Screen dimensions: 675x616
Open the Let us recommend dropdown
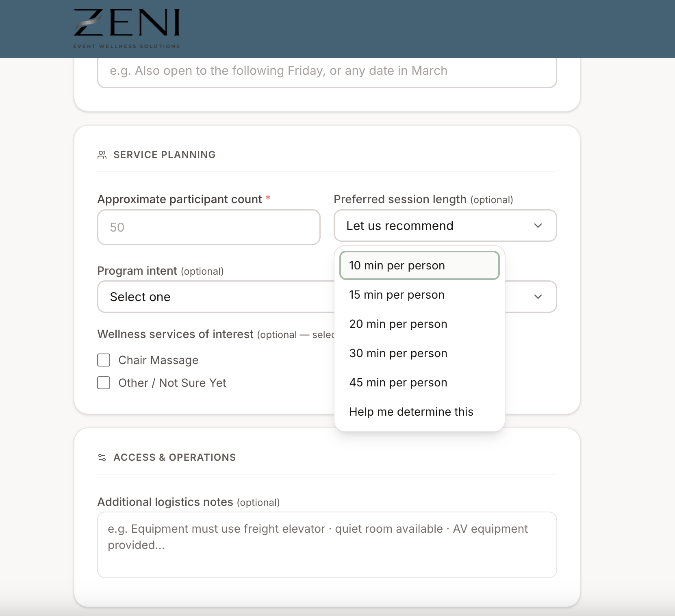(x=445, y=226)
